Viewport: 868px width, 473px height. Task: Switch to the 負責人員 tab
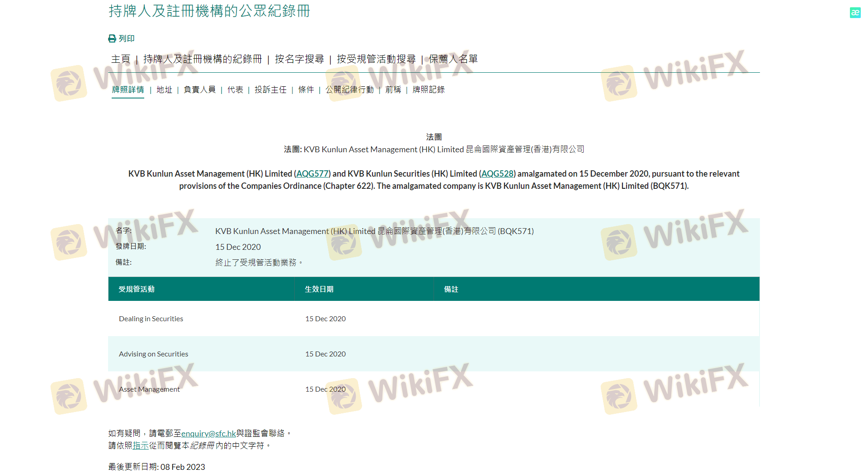click(199, 90)
